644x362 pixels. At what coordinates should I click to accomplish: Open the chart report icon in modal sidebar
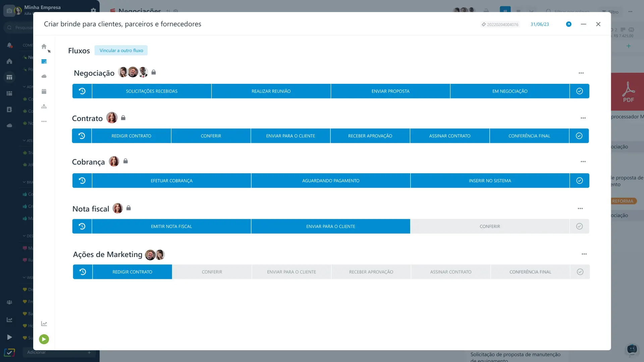(44, 324)
